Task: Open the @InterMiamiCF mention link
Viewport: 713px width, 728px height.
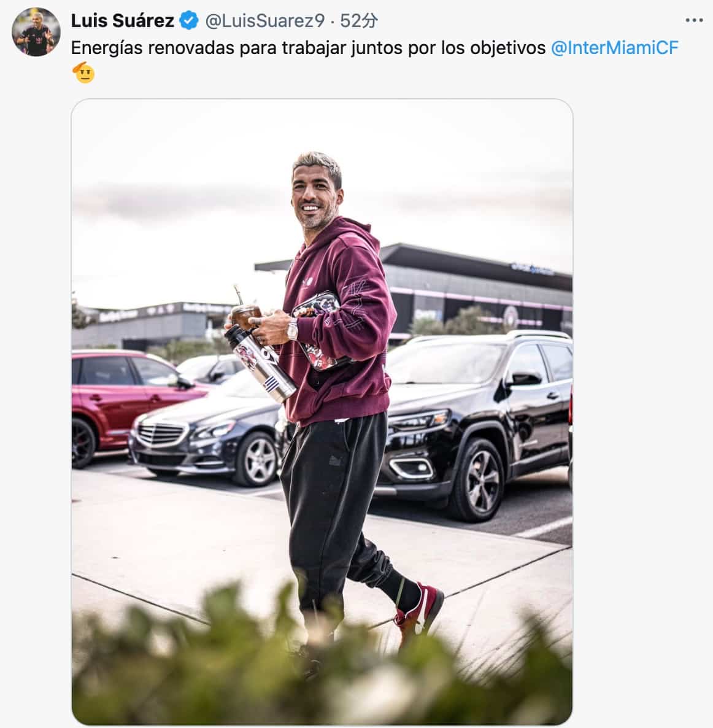Action: [x=615, y=48]
